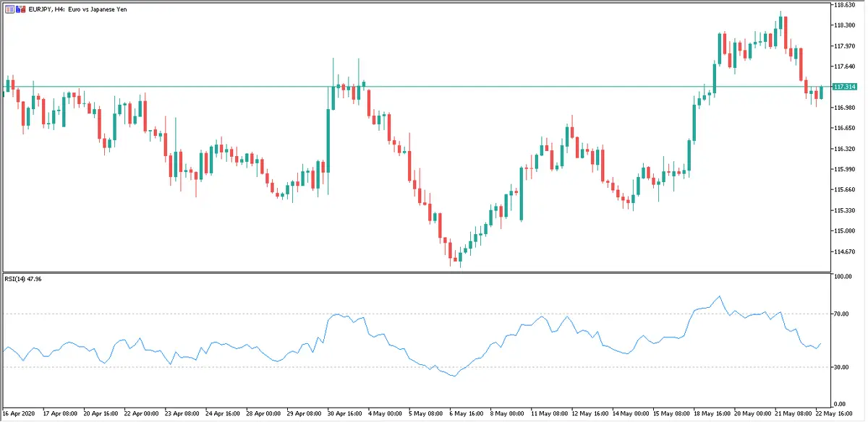This screenshot has height=422, width=868.
Task: Click the RSI 30.00 level label
Action: [x=841, y=367]
